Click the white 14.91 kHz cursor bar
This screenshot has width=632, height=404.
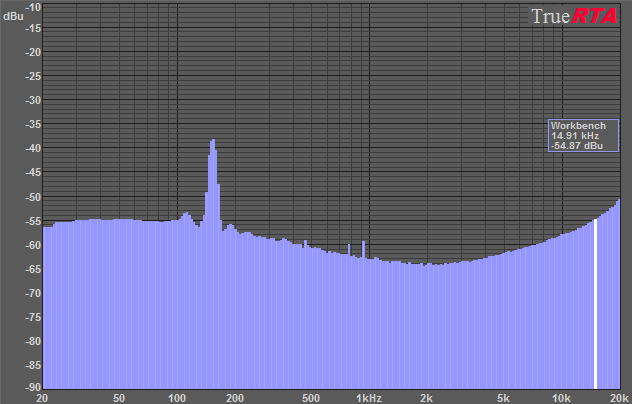(x=595, y=304)
